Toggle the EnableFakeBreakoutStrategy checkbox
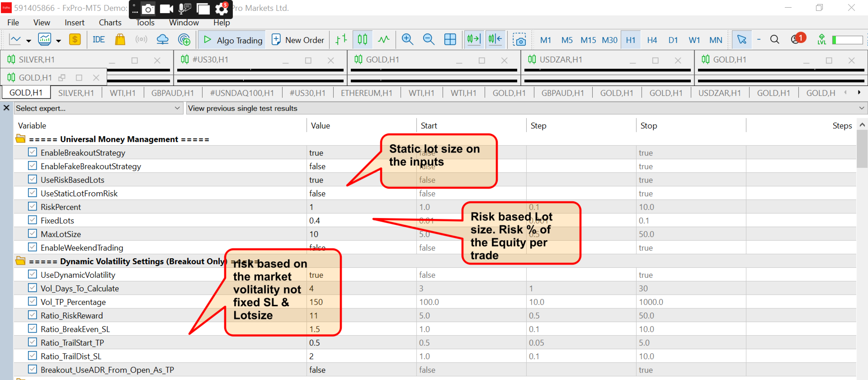This screenshot has height=380, width=868. 33,166
